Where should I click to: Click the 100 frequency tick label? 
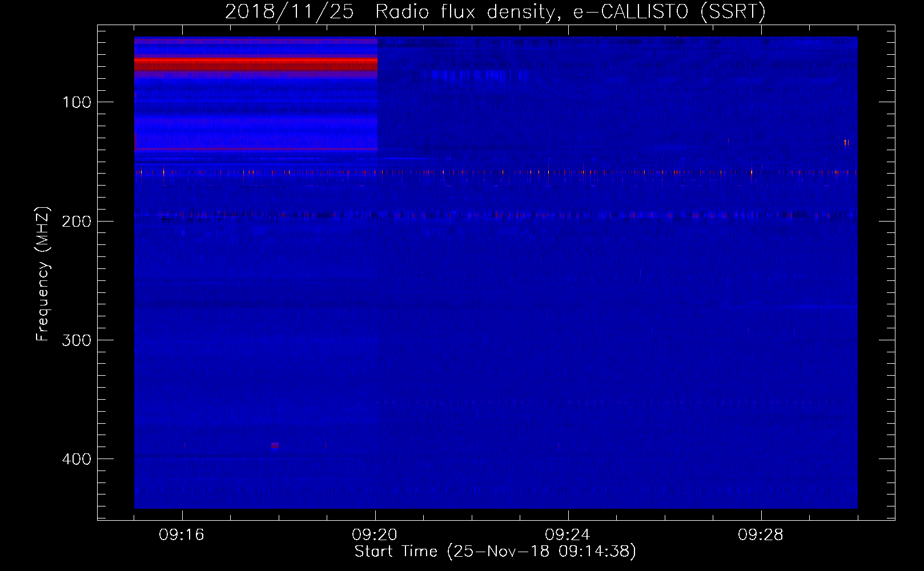77,102
